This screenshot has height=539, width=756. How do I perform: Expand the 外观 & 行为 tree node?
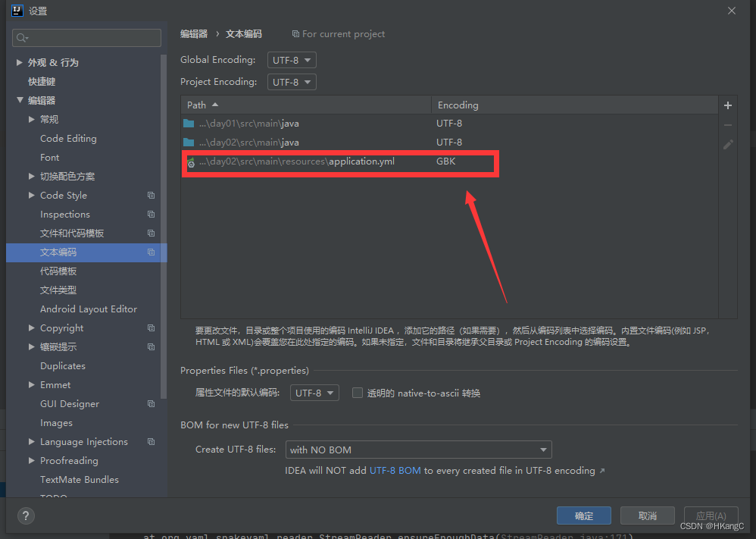pyautogui.click(x=18, y=62)
